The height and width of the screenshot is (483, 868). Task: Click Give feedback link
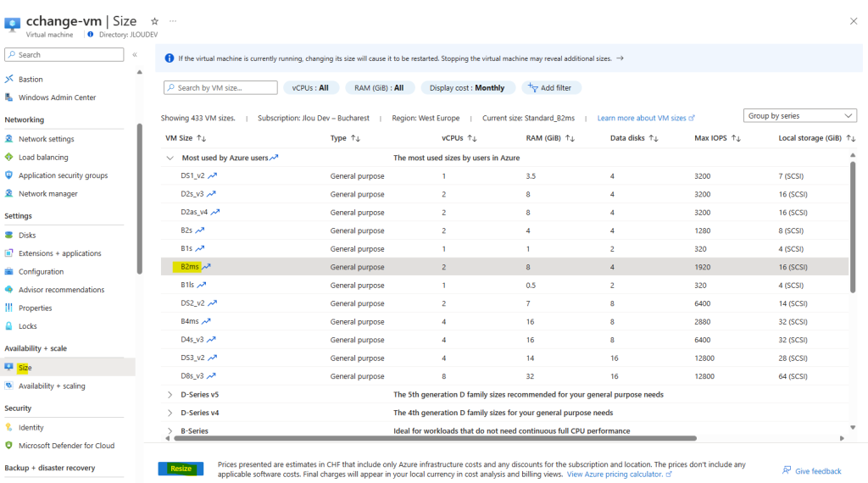811,471
